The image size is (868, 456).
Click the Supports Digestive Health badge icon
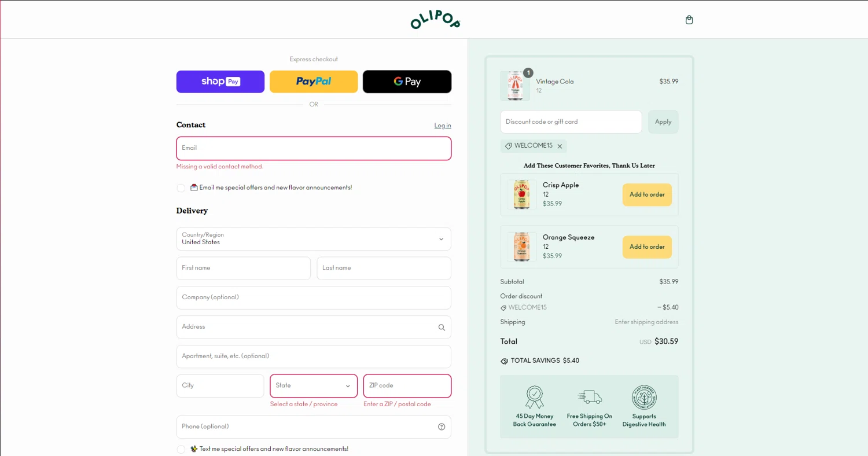pos(644,397)
